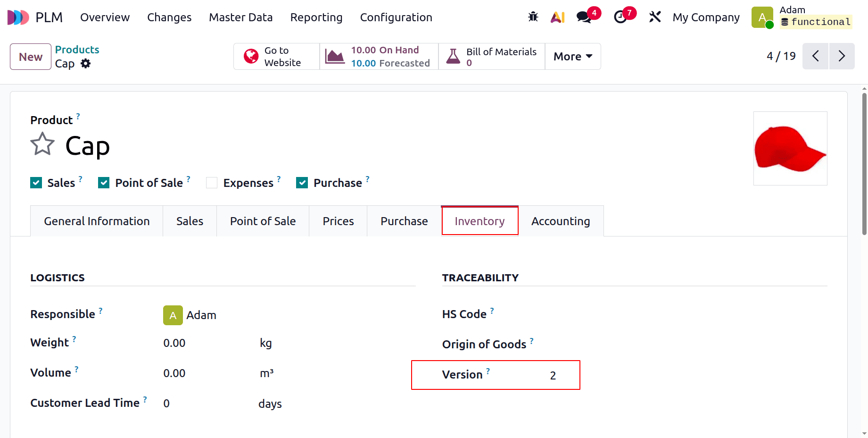Uncheck the Sales checkbox
Viewport: 868px width, 438px height.
click(x=36, y=183)
